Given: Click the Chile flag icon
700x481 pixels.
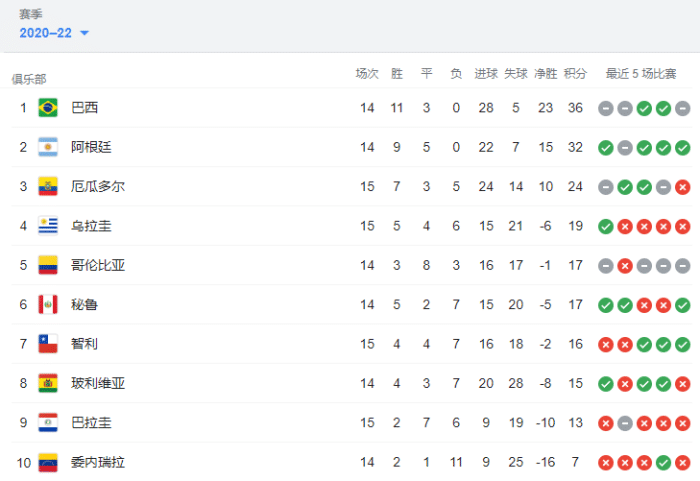Looking at the screenshot, I should 48,344.
